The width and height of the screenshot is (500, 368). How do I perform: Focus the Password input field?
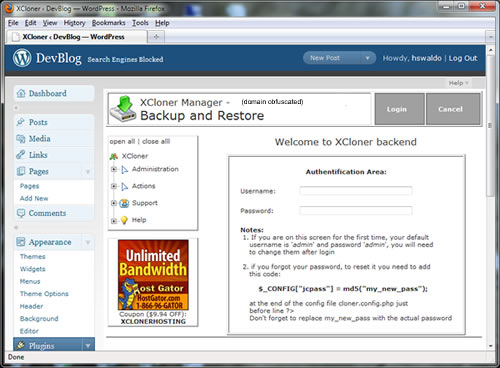pos(356,211)
